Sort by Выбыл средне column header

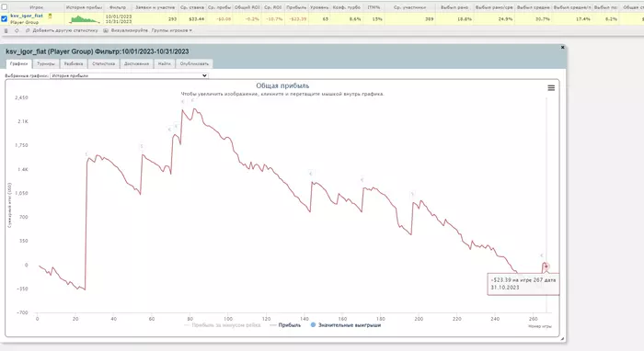[533, 7]
